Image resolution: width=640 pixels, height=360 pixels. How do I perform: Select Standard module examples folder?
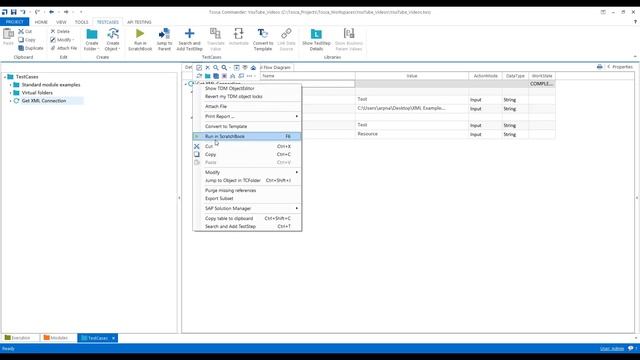pyautogui.click(x=51, y=85)
